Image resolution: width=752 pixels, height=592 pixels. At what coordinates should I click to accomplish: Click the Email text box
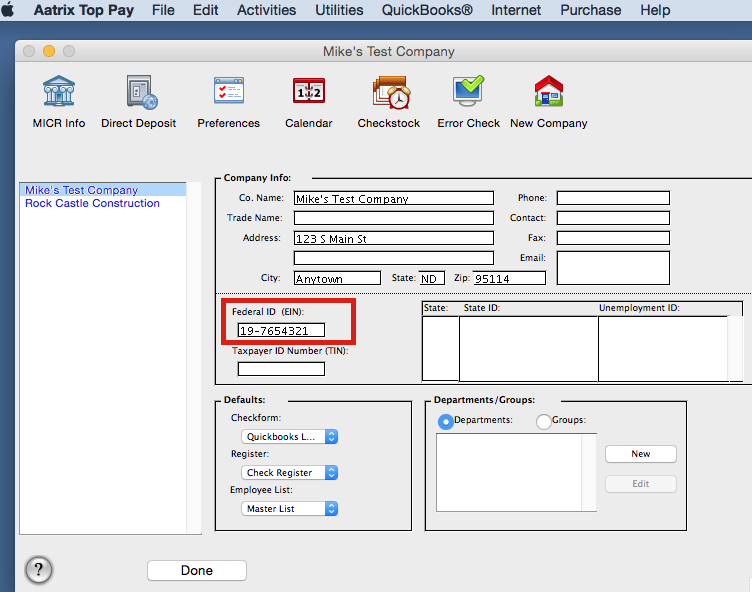(x=613, y=268)
